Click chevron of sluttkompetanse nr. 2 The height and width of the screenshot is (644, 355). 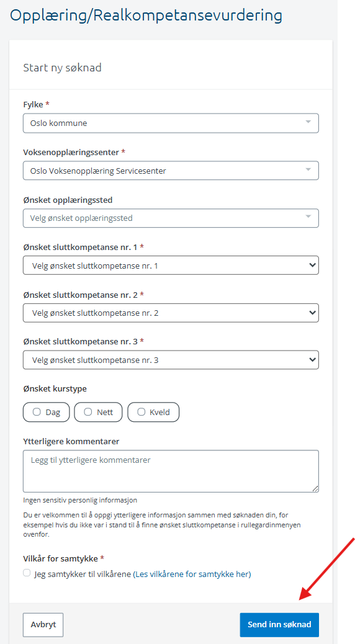coord(312,313)
